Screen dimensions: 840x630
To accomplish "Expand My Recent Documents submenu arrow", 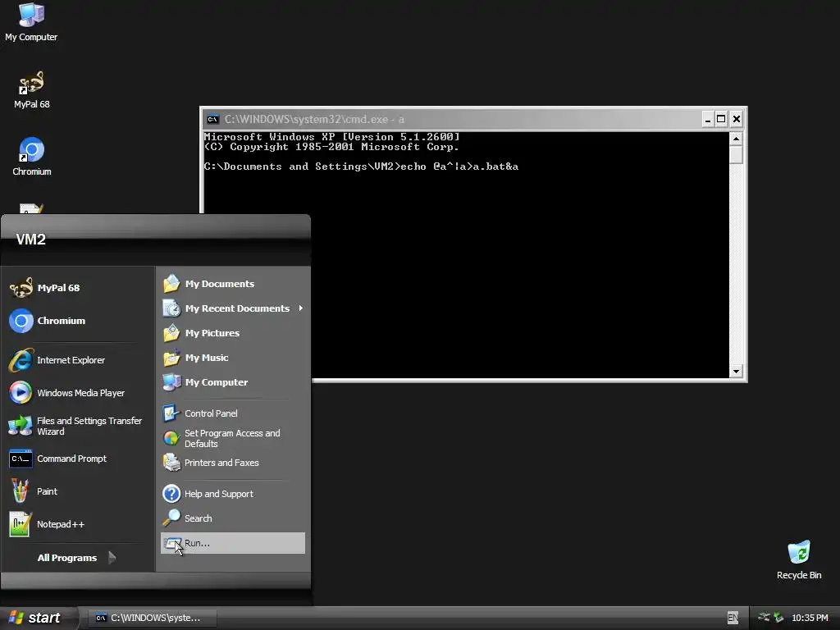I will 301,308.
